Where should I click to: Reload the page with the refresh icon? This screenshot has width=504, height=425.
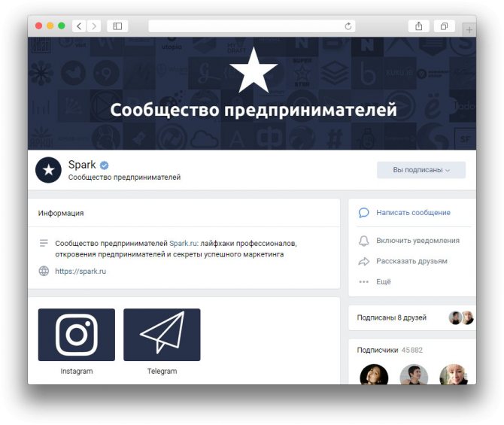point(348,26)
